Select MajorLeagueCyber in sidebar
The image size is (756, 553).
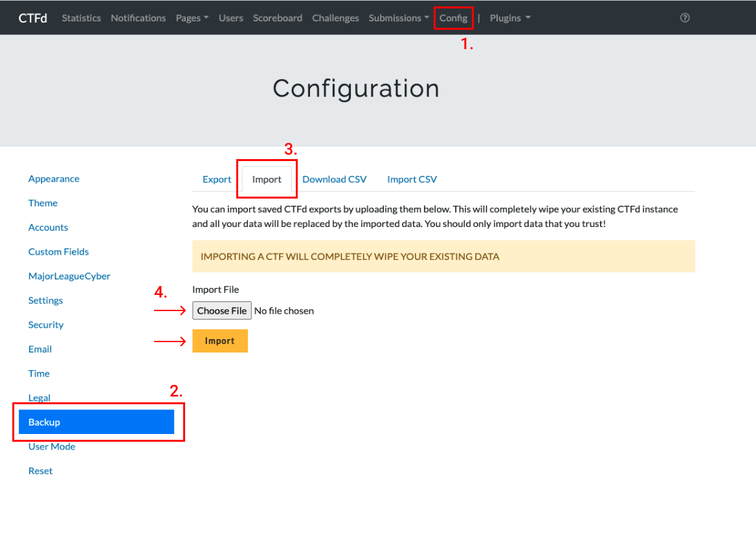[x=69, y=276]
